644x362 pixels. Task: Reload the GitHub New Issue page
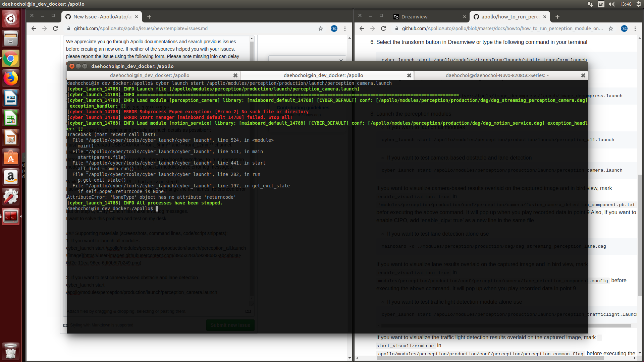(55, 28)
